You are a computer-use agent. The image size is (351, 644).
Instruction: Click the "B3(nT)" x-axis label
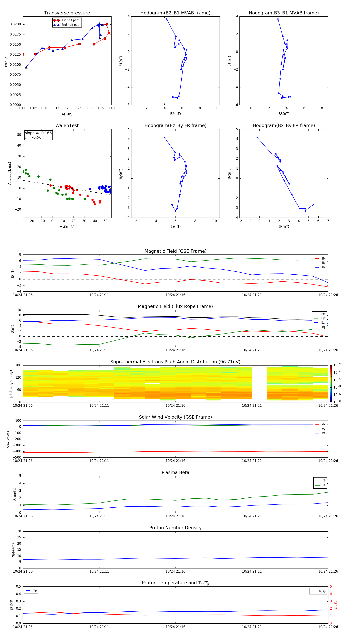(x=284, y=114)
